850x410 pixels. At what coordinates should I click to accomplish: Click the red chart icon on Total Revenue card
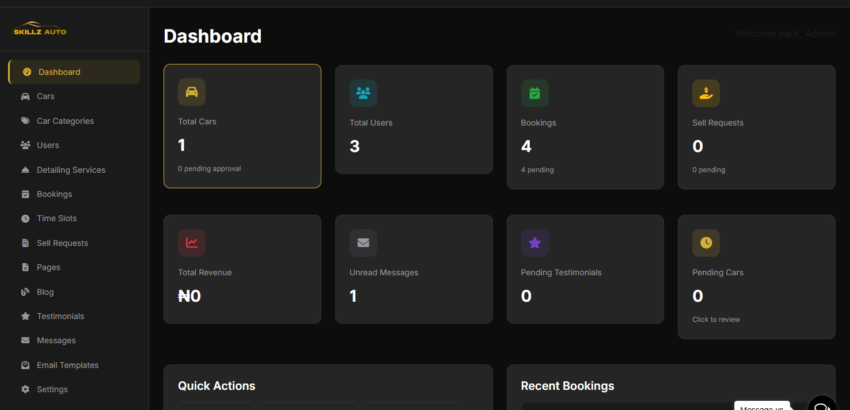coord(192,243)
